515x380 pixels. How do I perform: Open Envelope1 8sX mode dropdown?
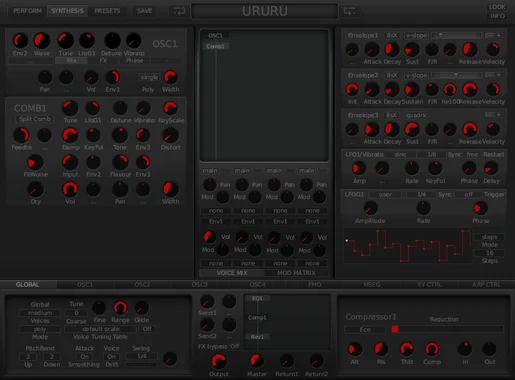pos(392,35)
